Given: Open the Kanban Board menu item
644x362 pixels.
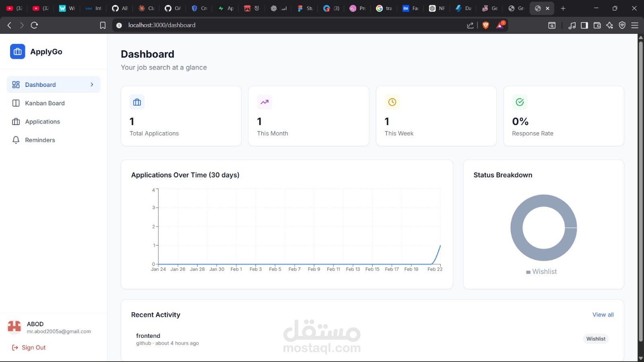Looking at the screenshot, I should (54, 103).
